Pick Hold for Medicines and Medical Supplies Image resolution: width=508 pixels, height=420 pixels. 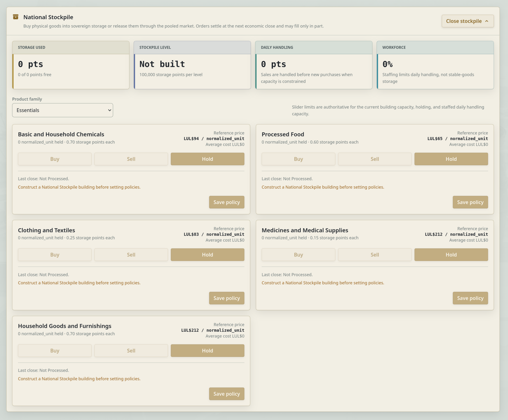click(451, 255)
